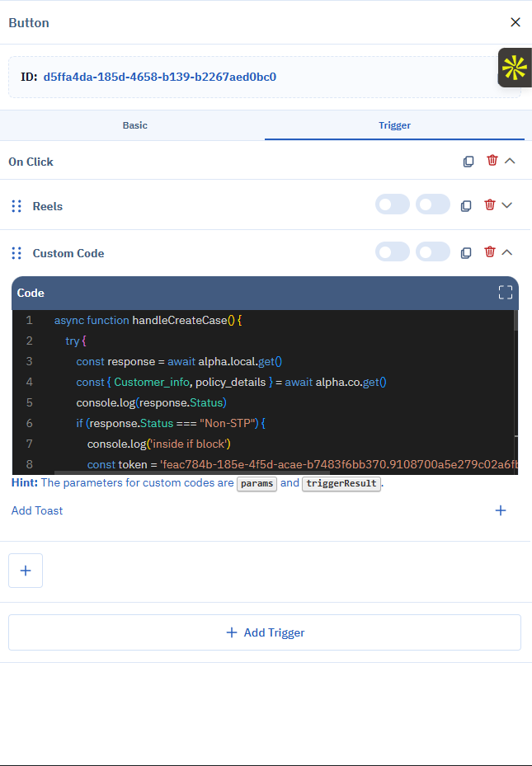Collapse the Custom Code action

pos(507,252)
